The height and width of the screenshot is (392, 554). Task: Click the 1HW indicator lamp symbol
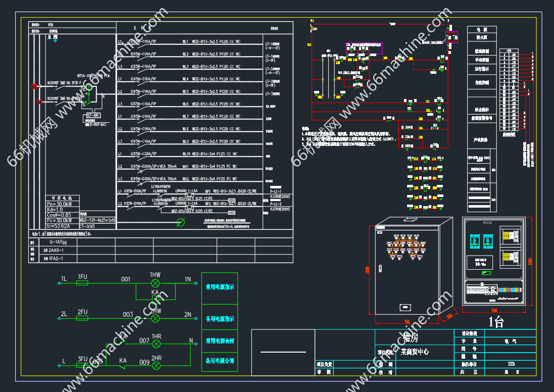tap(156, 283)
